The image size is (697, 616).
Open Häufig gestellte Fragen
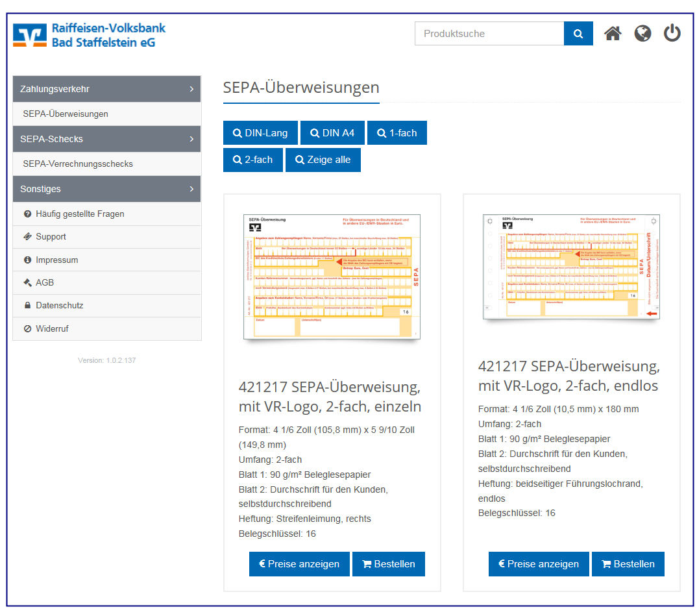tap(106, 214)
